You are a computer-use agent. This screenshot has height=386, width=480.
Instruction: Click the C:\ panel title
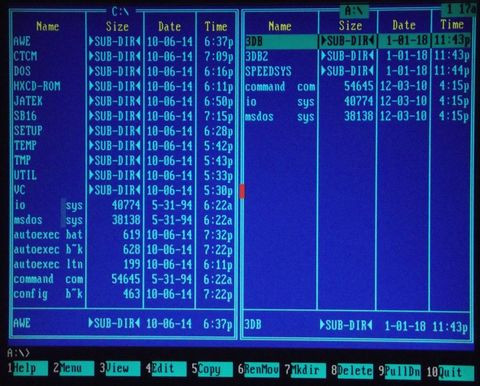(120, 12)
